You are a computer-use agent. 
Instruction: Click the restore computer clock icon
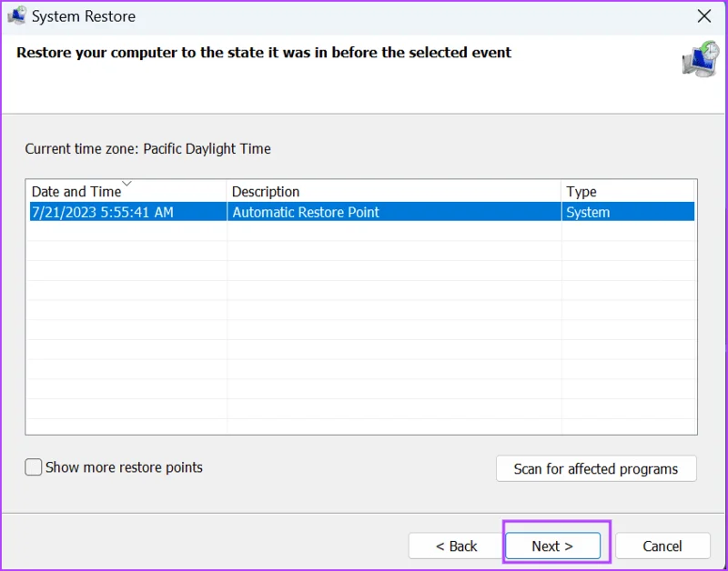tap(701, 58)
